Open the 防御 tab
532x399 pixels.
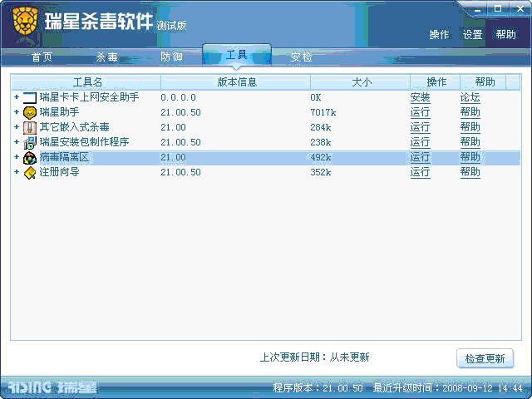(172, 57)
